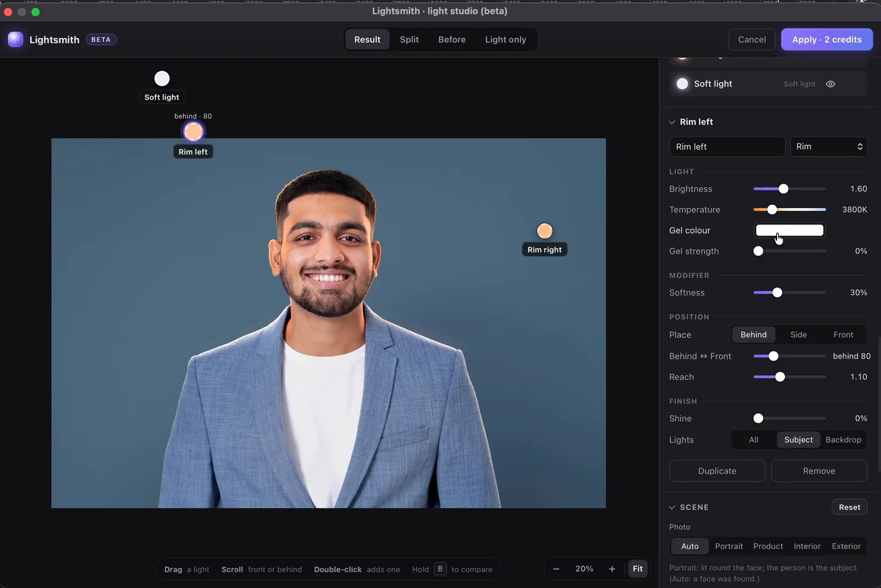This screenshot has height=588, width=881.
Task: Click the Shine slider handle
Action: point(759,419)
